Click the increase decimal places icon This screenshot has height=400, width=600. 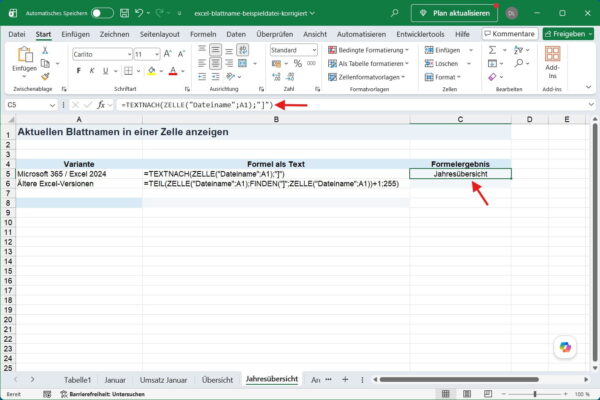click(277, 77)
